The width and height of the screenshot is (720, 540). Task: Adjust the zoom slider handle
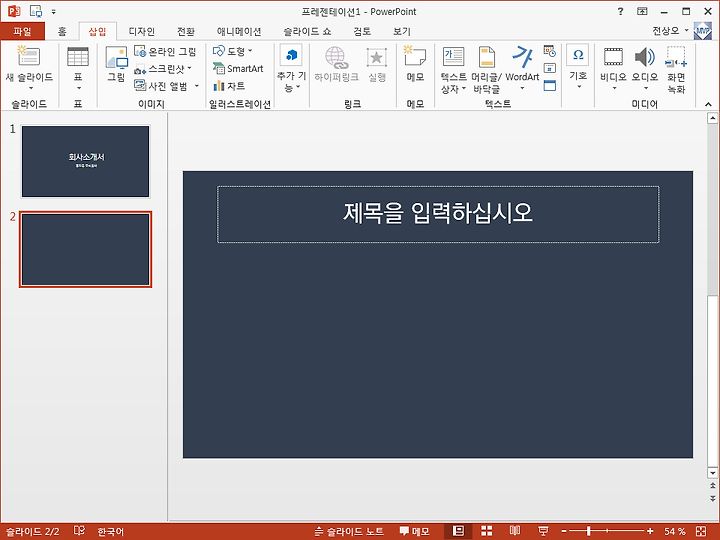[588, 531]
